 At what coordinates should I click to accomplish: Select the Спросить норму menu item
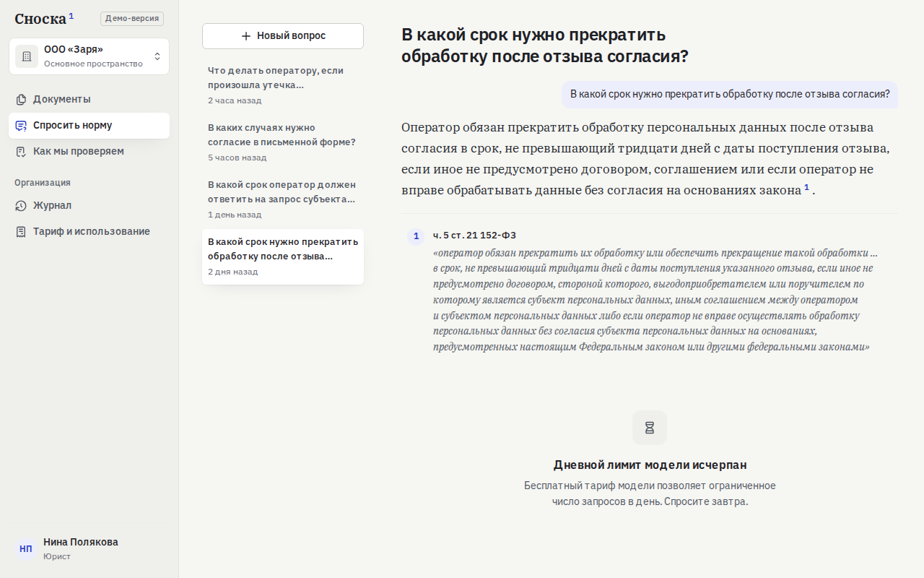tap(90, 125)
